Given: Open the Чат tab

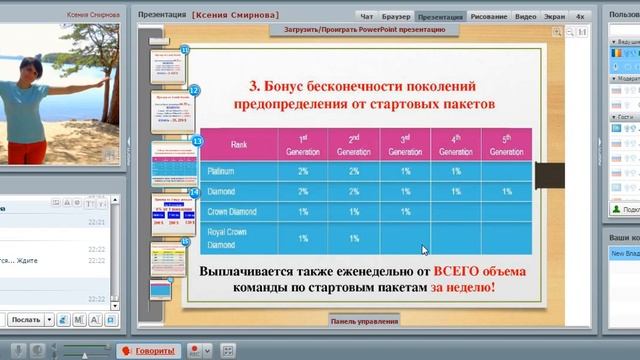Looking at the screenshot, I should pyautogui.click(x=366, y=16).
